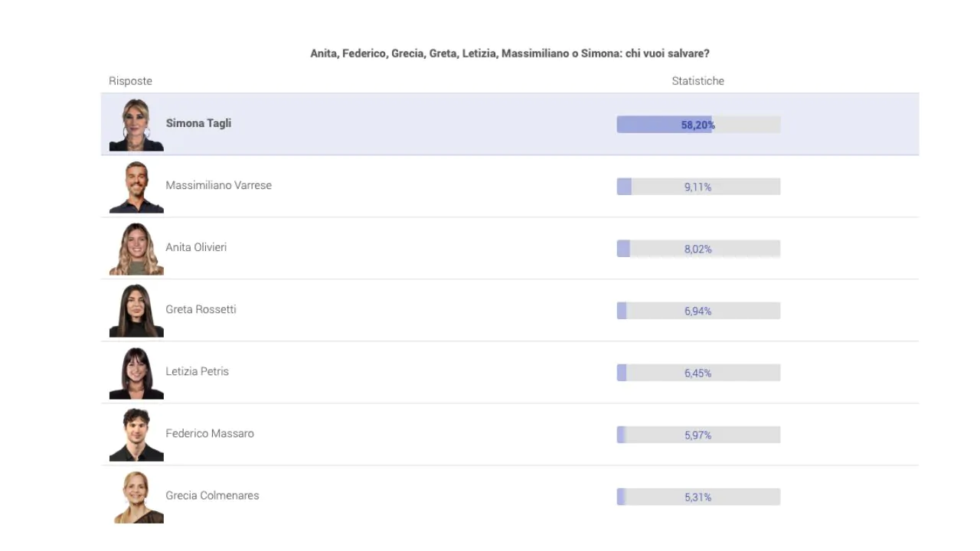Click the Statistiche column header
This screenshot has height=551, width=980.
tap(697, 81)
